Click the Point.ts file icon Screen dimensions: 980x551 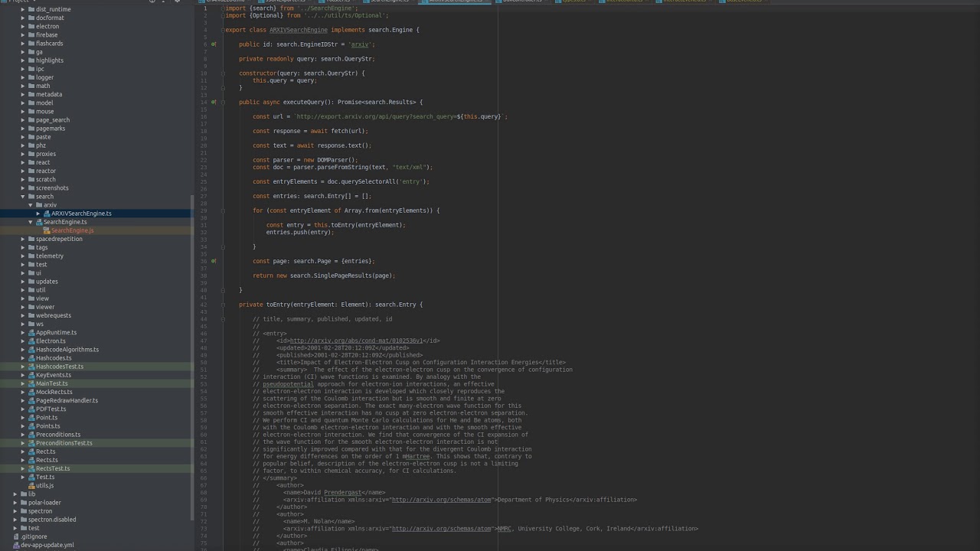pos(31,418)
